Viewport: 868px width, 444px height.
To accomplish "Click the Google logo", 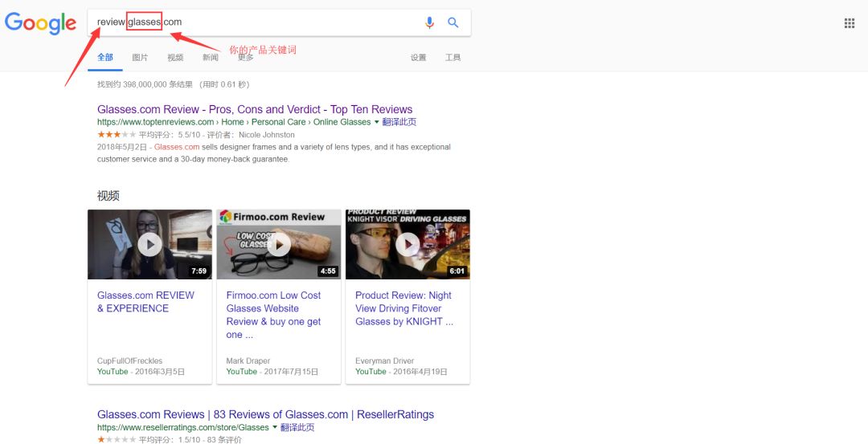I will 40,22.
